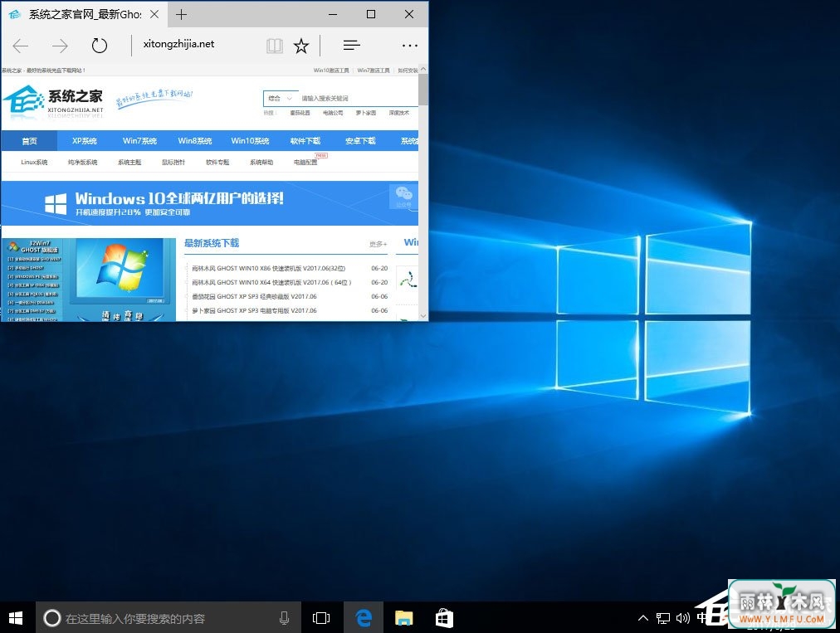This screenshot has width=840, height=633.
Task: Open Edge More actions ellipsis menu
Action: (410, 46)
